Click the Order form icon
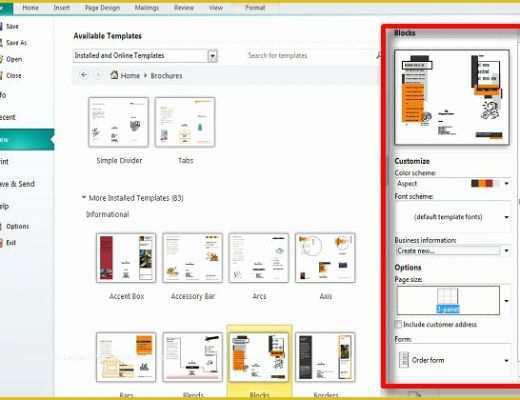The height and width of the screenshot is (400, 520). [404, 360]
